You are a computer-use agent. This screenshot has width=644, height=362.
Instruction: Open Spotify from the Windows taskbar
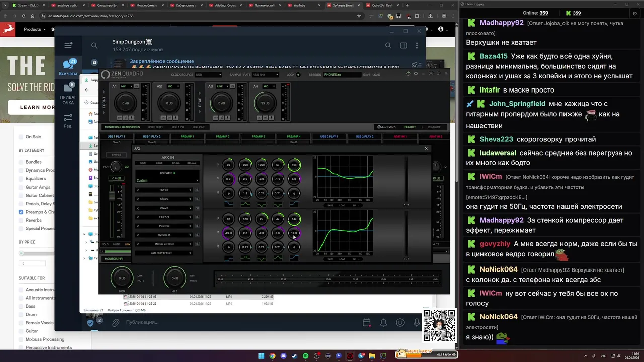pos(305,356)
